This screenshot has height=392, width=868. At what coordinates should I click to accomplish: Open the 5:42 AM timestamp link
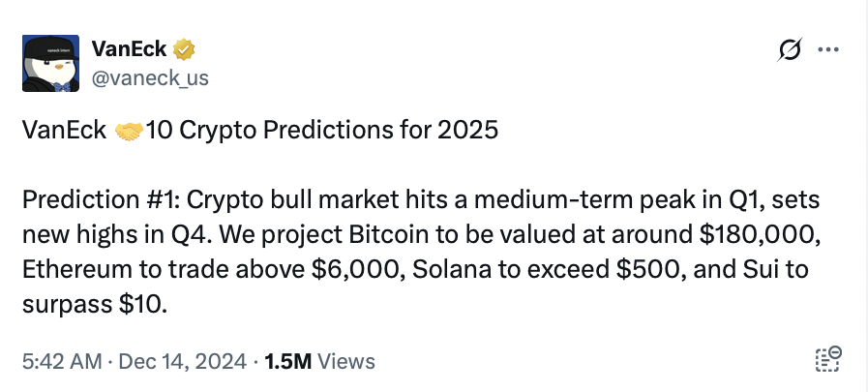[x=61, y=362]
